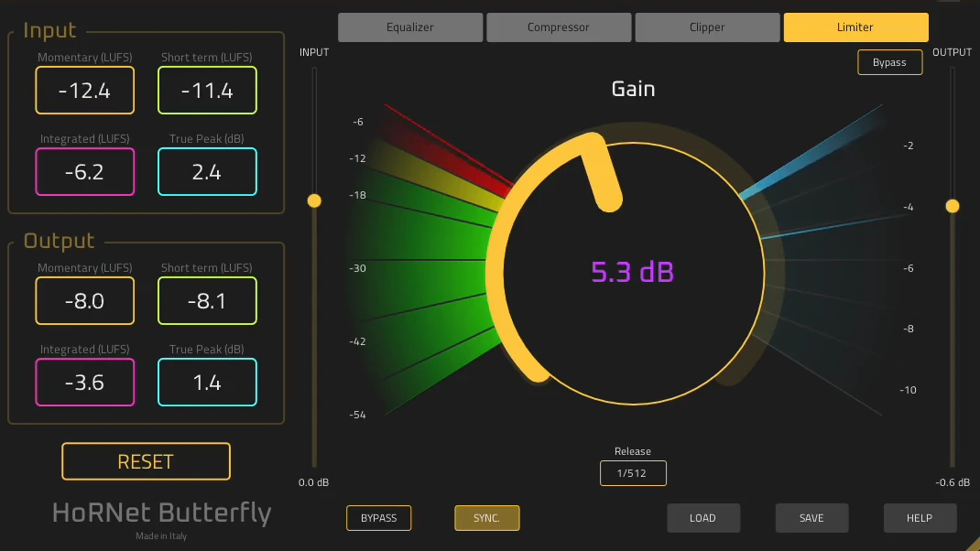
Task: Toggle the global BYPASS button beside SYNC.
Action: [x=379, y=518]
